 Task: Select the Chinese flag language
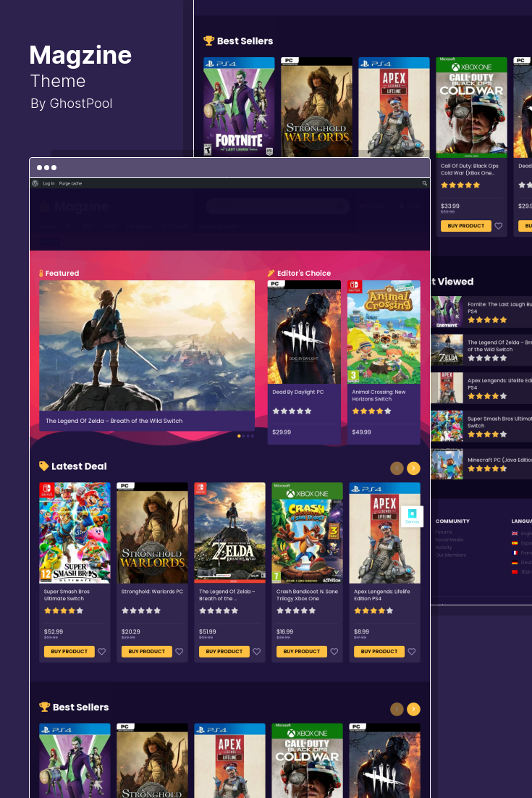515,572
